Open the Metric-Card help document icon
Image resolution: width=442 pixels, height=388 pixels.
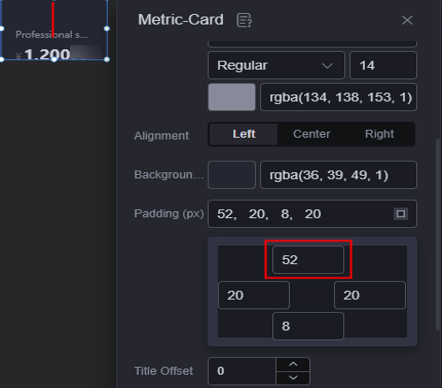[x=244, y=20]
